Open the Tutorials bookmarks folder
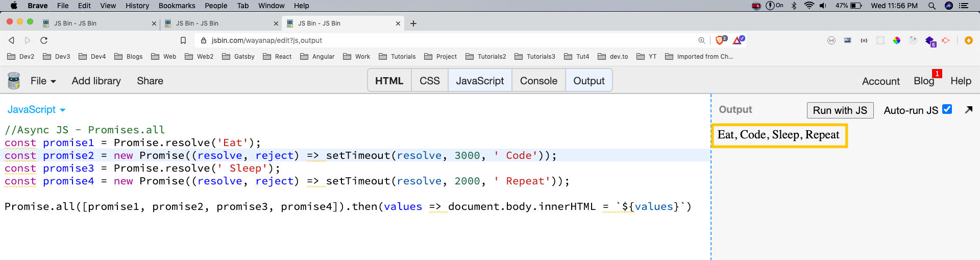The height and width of the screenshot is (260, 980). pyautogui.click(x=397, y=57)
